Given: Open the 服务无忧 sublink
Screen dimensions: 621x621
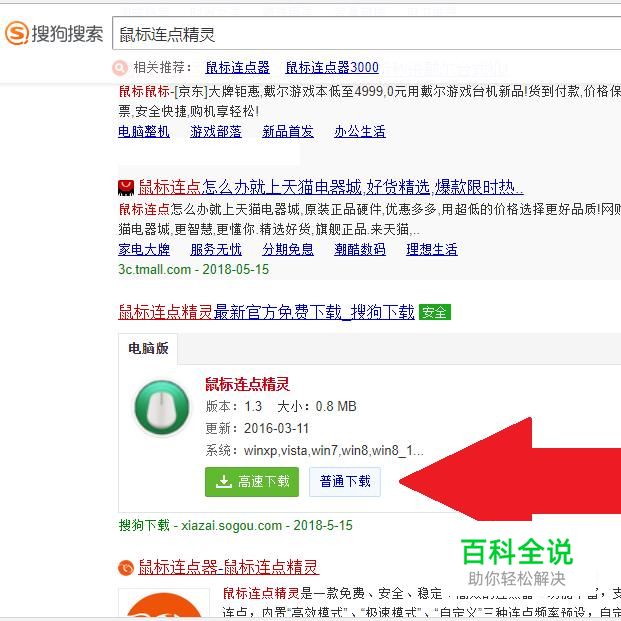Looking at the screenshot, I should 216,250.
